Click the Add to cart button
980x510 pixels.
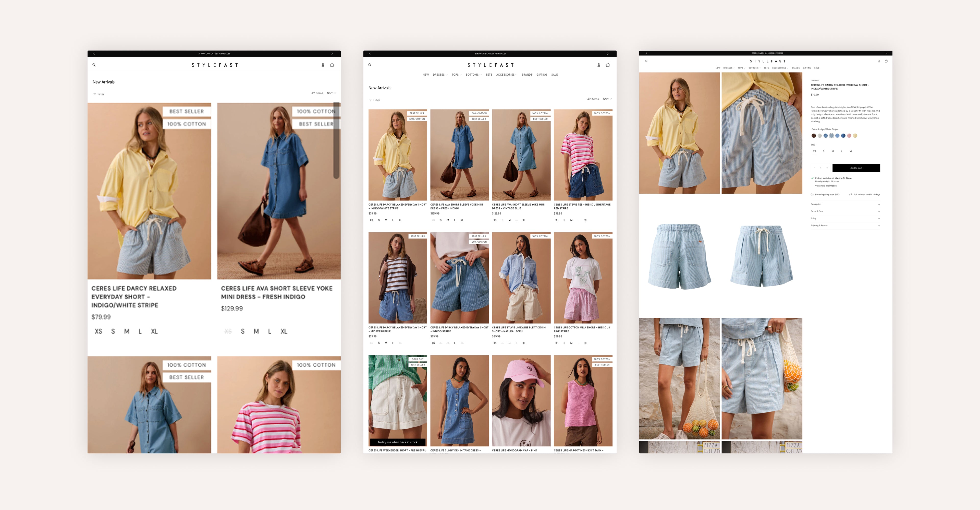pos(856,168)
